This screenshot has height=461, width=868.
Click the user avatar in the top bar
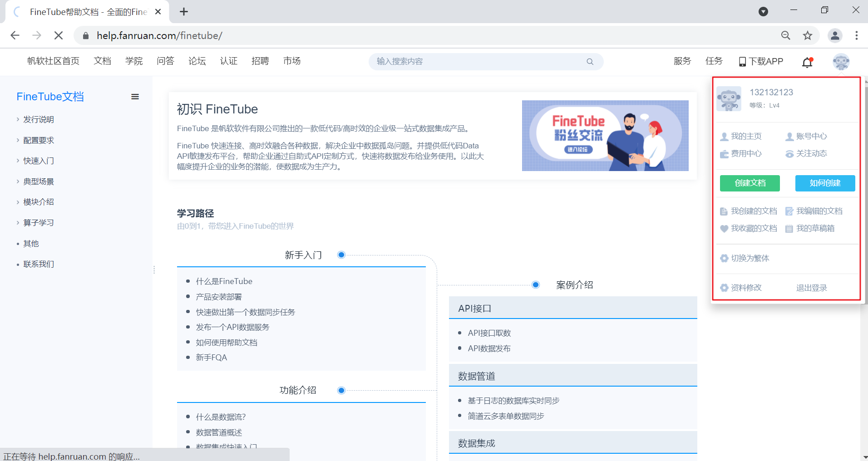[841, 62]
